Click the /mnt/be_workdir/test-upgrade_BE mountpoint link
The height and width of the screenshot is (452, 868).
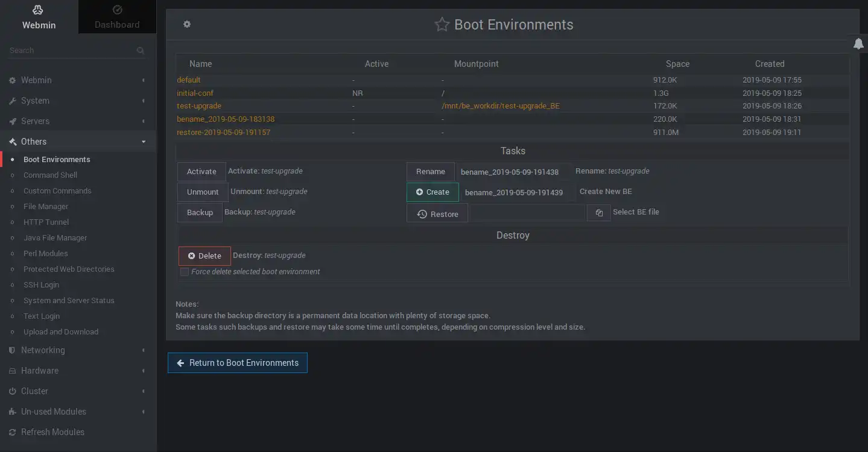[501, 105]
